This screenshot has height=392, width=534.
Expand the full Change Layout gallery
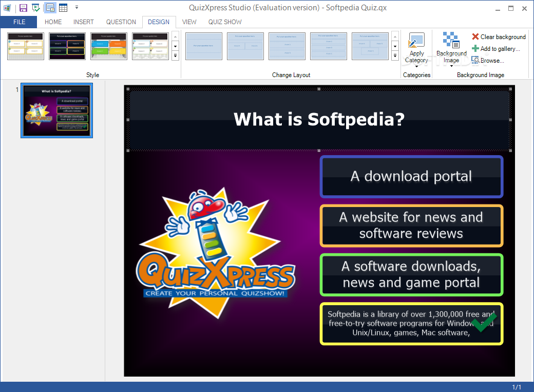click(x=395, y=55)
